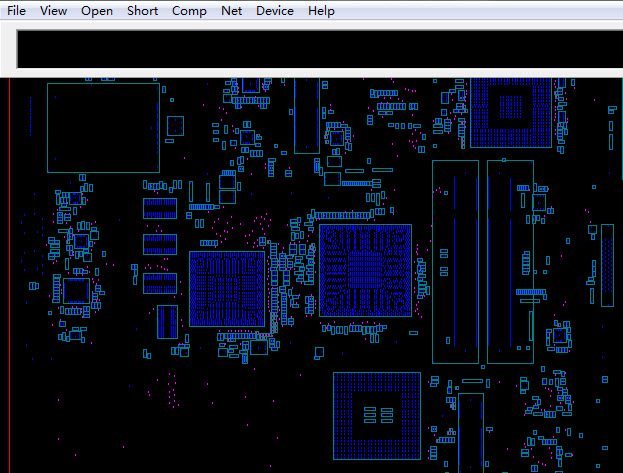
Task: Click the black info display field below menu bar
Action: [x=319, y=49]
